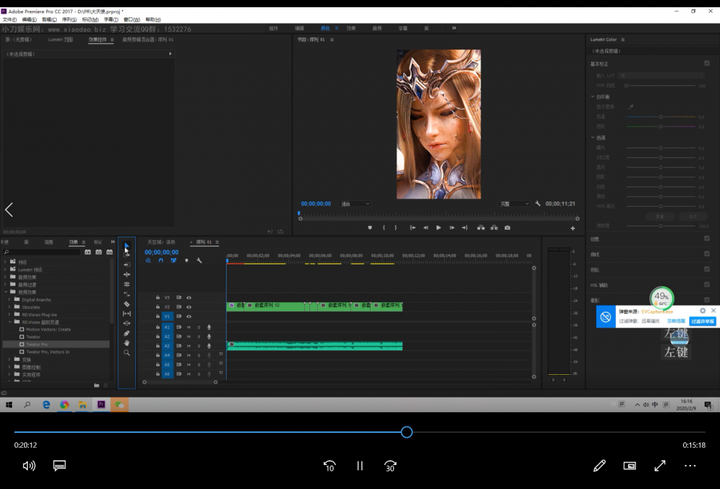This screenshot has width=720, height=489.
Task: Filter Effects by YUV effects icon
Action: pos(110,252)
